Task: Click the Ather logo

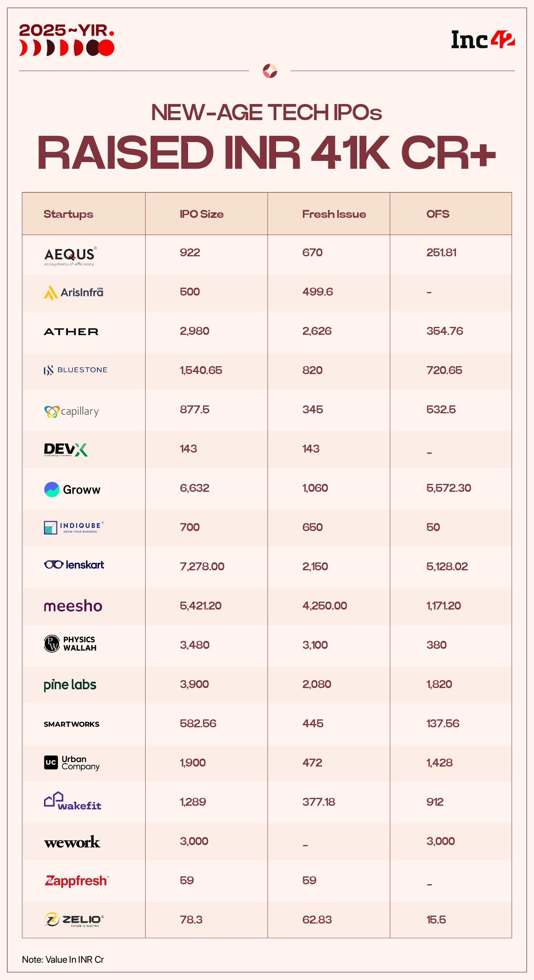Action: click(x=71, y=332)
